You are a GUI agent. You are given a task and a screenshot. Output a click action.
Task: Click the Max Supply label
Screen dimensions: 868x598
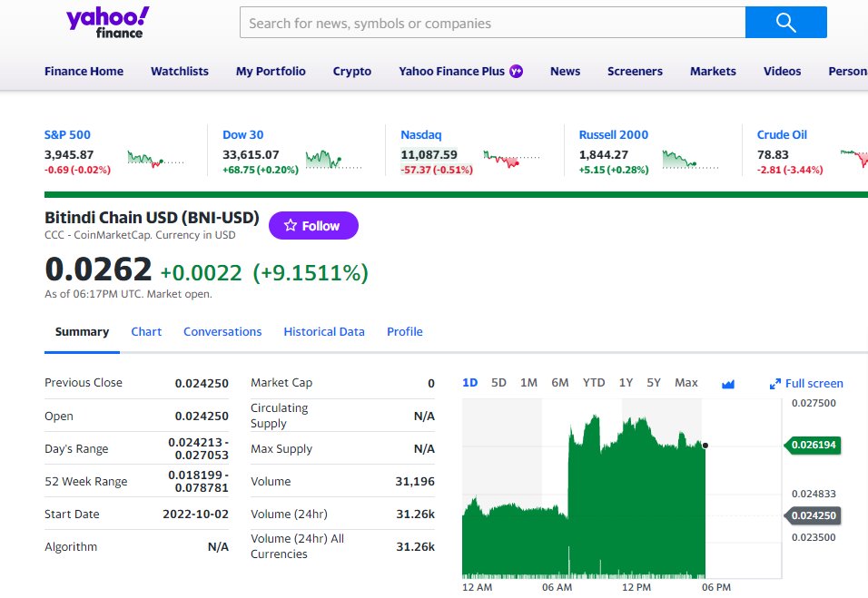(281, 448)
